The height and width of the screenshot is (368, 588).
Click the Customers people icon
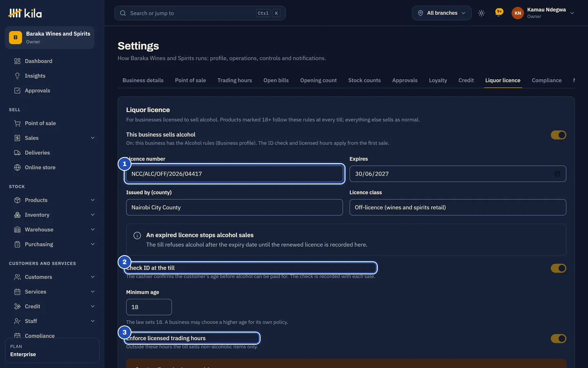pyautogui.click(x=17, y=277)
